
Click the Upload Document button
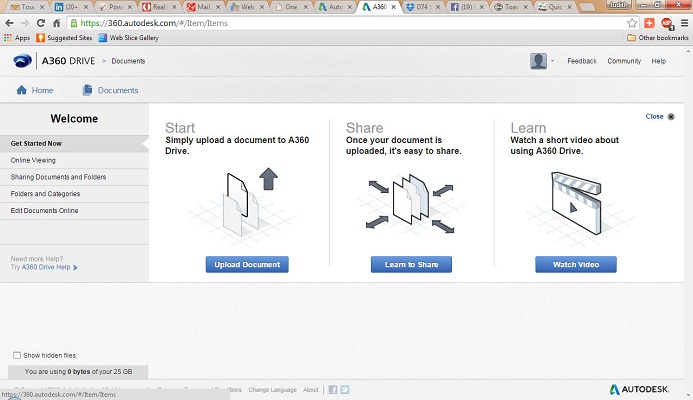(247, 264)
